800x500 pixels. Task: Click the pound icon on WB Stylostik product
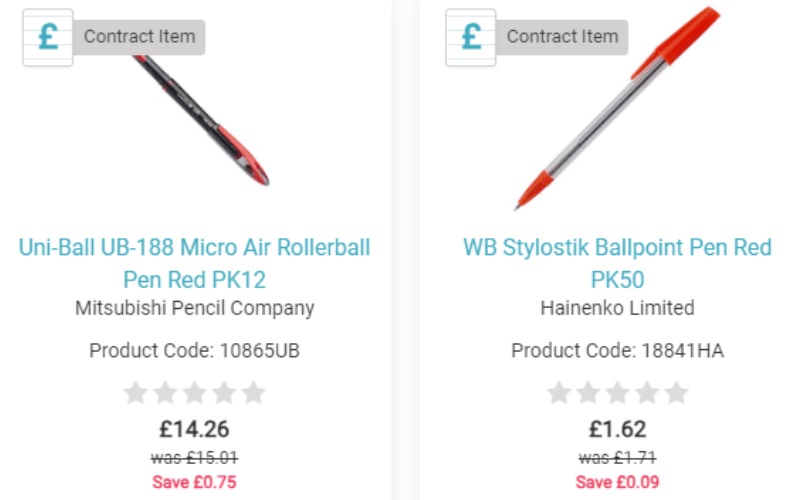471,37
